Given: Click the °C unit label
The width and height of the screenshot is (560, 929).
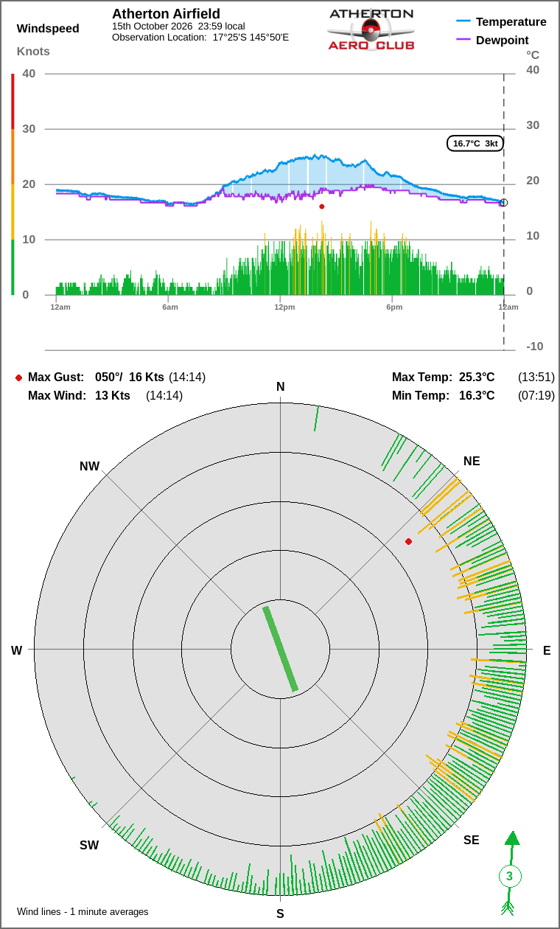Looking at the screenshot, I should [x=533, y=55].
